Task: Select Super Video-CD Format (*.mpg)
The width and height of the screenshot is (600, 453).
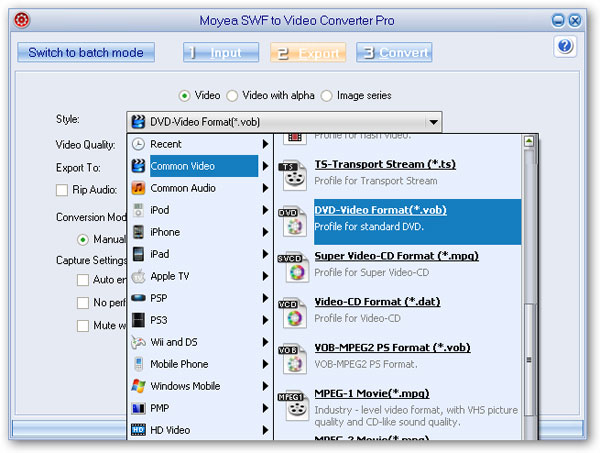Action: click(396, 256)
